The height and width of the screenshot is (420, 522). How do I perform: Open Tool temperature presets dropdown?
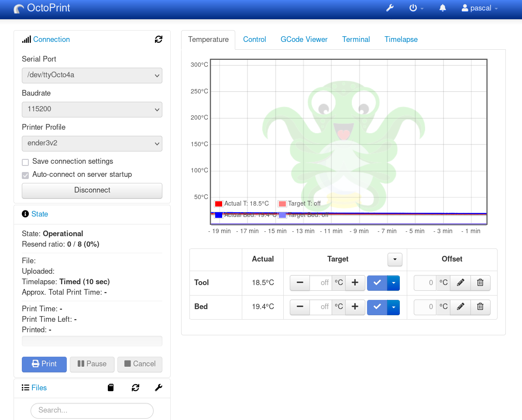[x=394, y=283]
